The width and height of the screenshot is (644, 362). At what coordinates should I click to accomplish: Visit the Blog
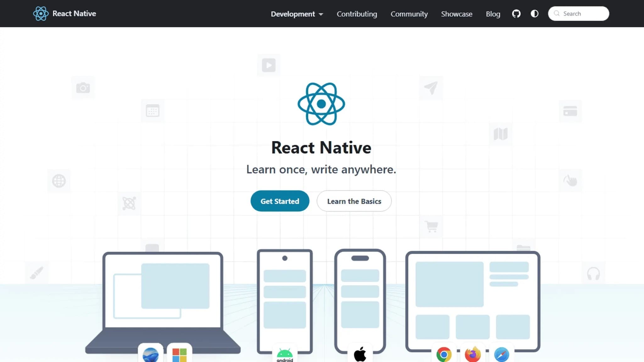(x=493, y=14)
